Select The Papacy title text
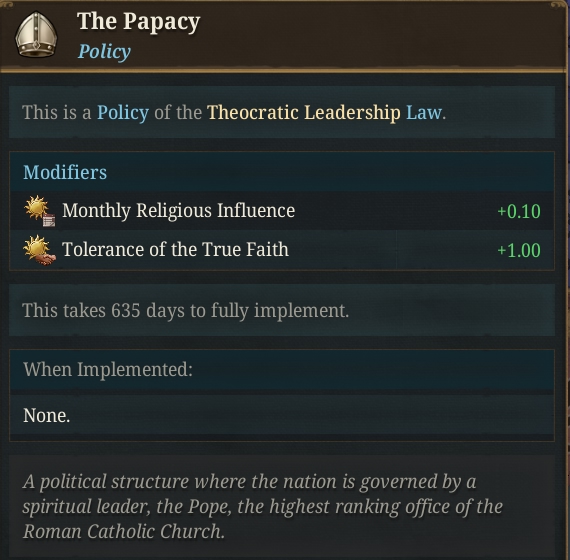 click(139, 22)
